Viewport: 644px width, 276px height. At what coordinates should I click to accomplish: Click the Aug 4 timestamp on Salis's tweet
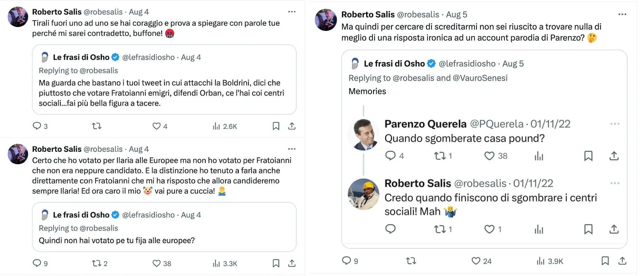click(x=139, y=12)
